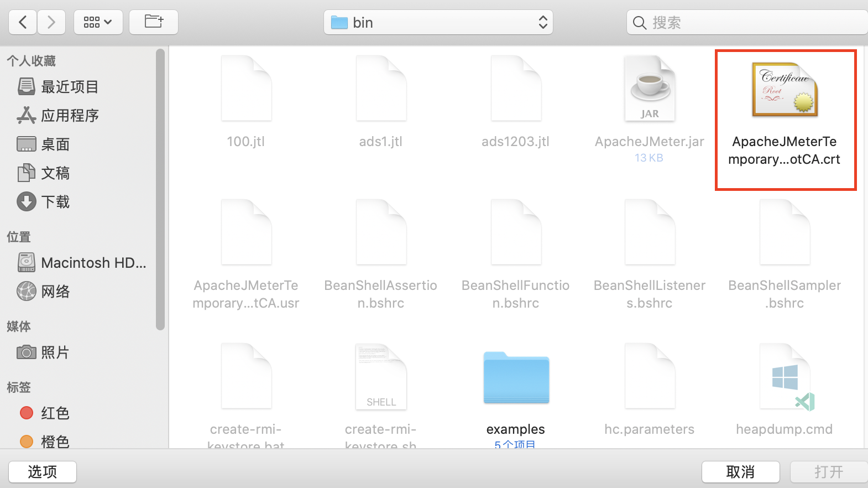Click the orange tag color dot

coord(27,442)
